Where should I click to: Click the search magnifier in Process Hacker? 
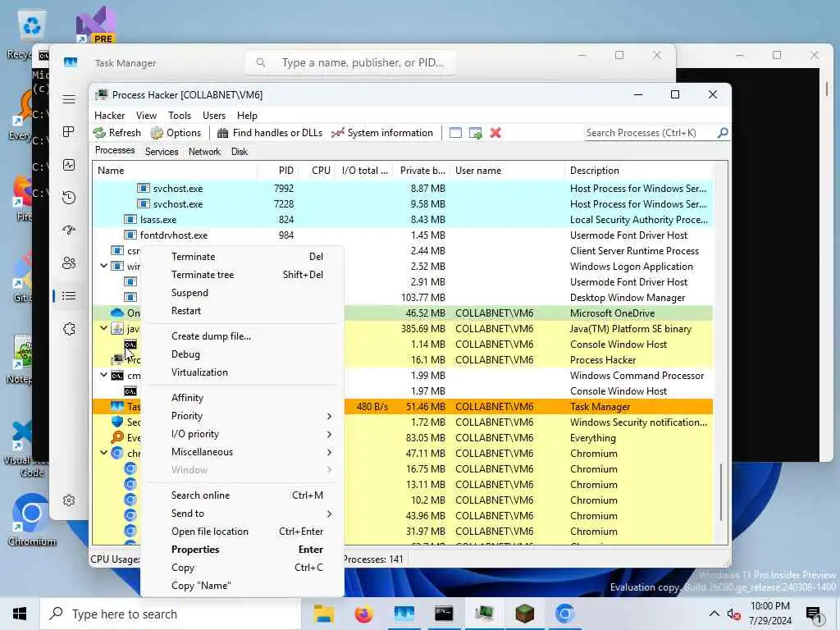click(x=723, y=132)
